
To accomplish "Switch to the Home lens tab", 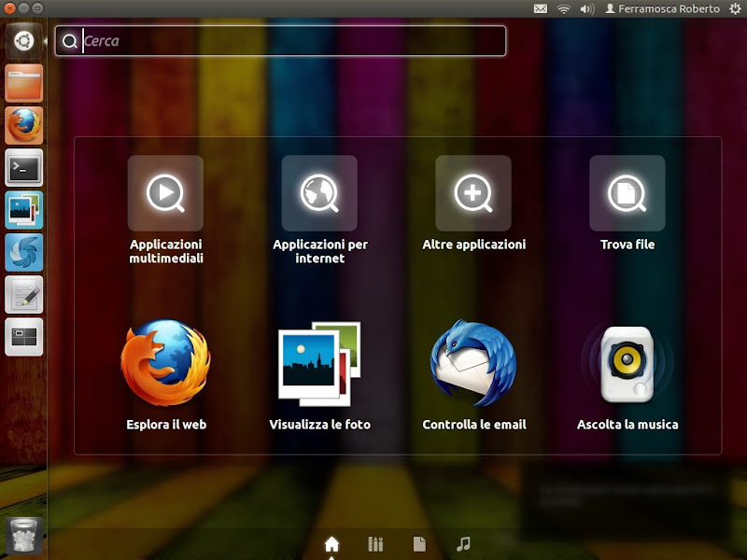I will [x=331, y=544].
